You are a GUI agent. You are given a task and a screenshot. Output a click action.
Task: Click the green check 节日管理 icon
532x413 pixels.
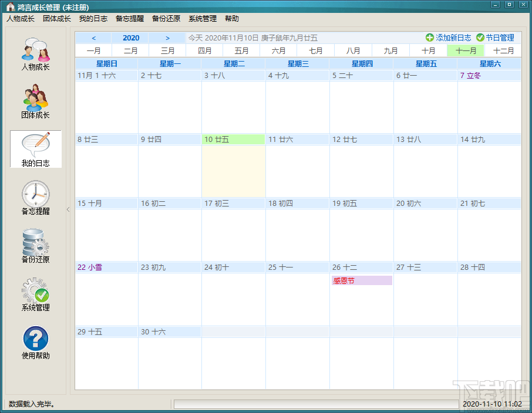click(480, 38)
